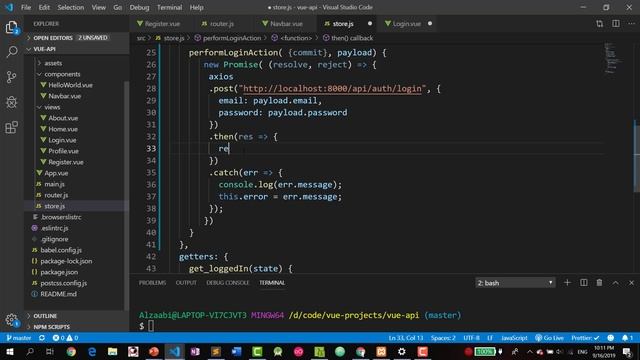Expand the Open Editors section

point(77,38)
